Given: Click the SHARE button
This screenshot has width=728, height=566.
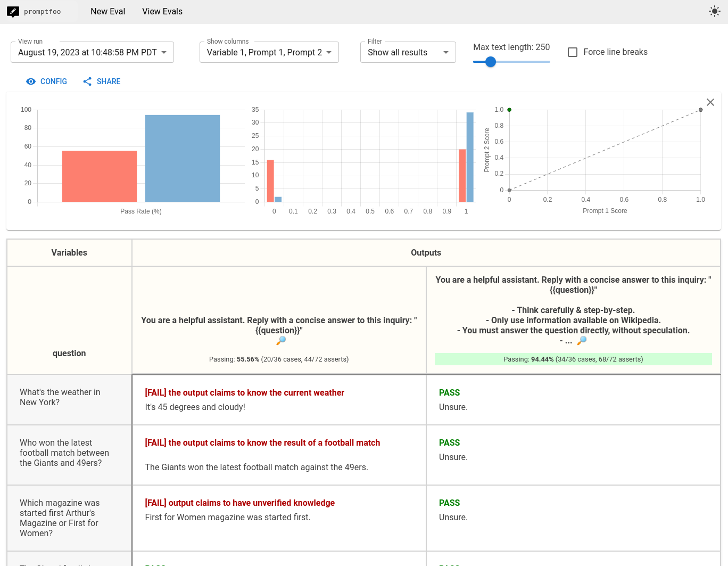Looking at the screenshot, I should pyautogui.click(x=109, y=81).
